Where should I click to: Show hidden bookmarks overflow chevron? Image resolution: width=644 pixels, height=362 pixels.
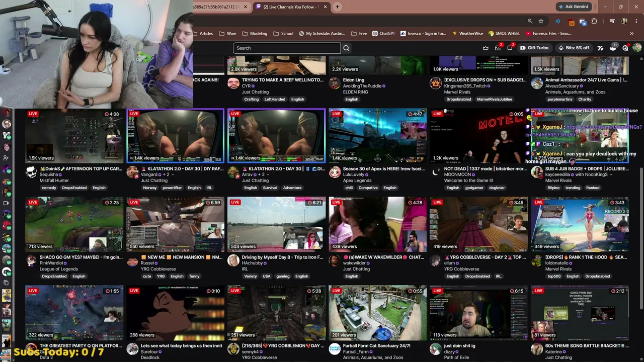point(631,34)
